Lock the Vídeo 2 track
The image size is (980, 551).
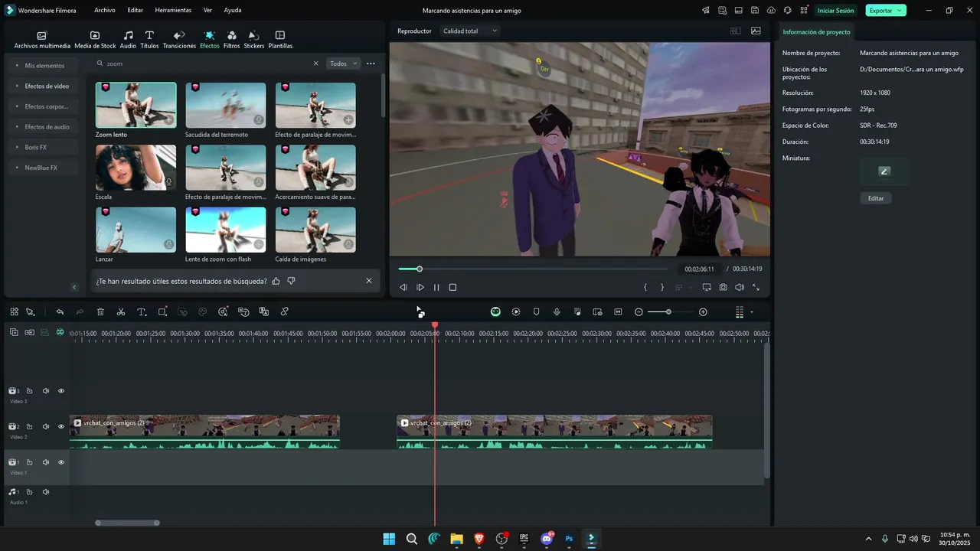pyautogui.click(x=30, y=427)
